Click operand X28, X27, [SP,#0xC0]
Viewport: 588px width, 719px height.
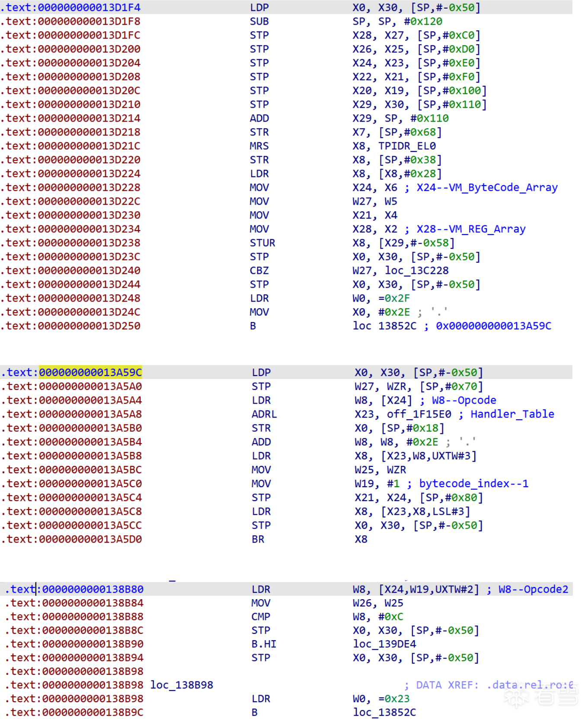tap(416, 35)
